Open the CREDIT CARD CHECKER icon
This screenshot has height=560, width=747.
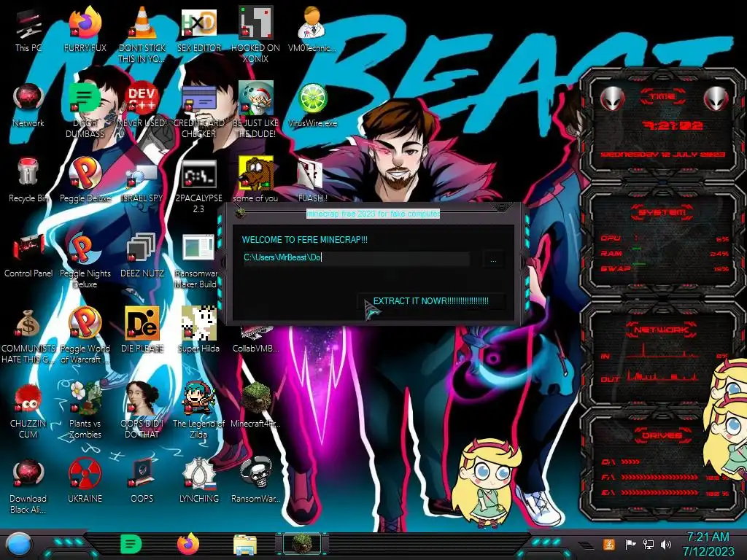pos(198,111)
